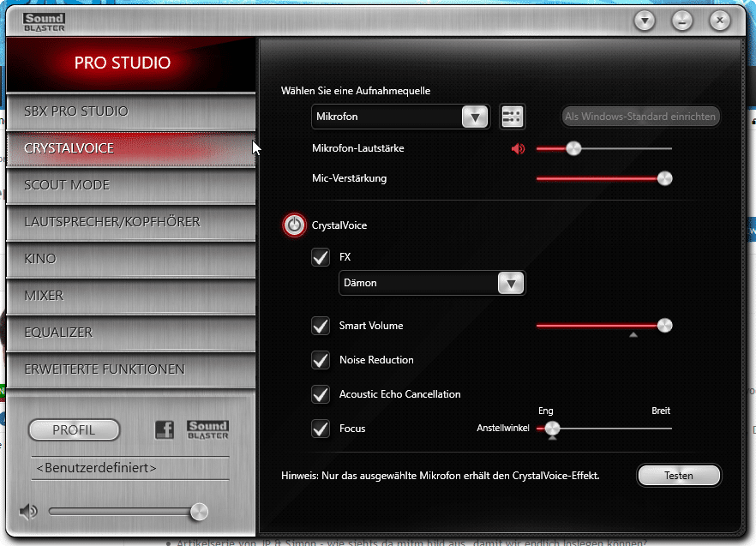
Task: Click the Sound Blaster logo beside Facebook
Action: [x=207, y=430]
